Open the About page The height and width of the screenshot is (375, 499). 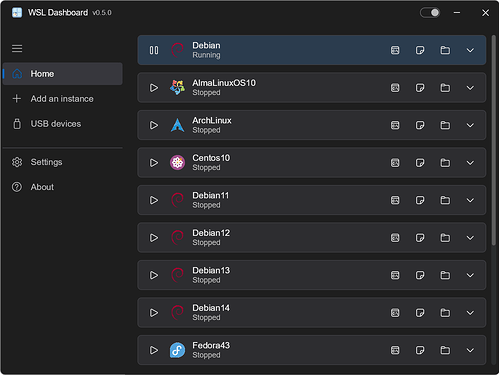coord(63,187)
